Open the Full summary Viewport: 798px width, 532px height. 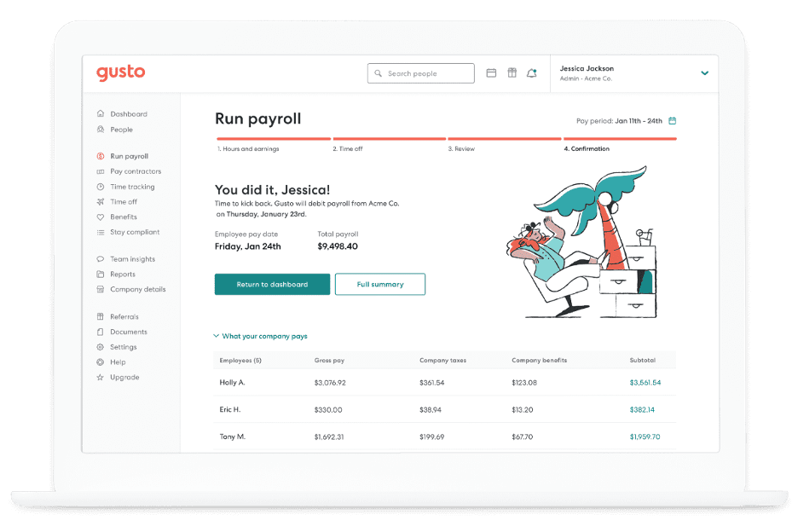(380, 284)
